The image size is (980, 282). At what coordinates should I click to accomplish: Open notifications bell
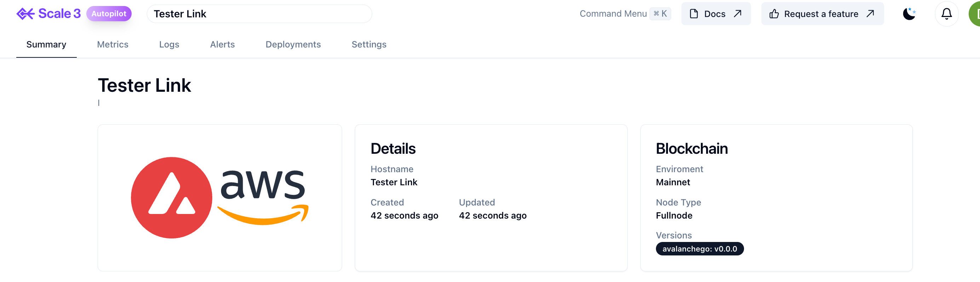tap(946, 14)
